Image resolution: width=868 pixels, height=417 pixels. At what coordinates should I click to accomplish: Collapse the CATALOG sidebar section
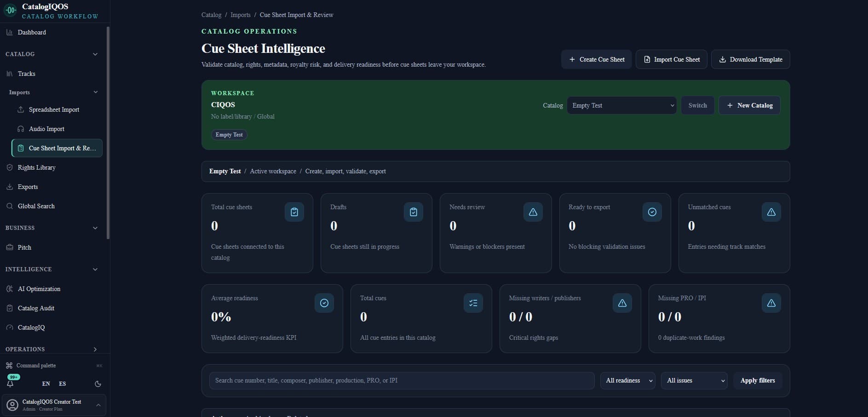(95, 54)
